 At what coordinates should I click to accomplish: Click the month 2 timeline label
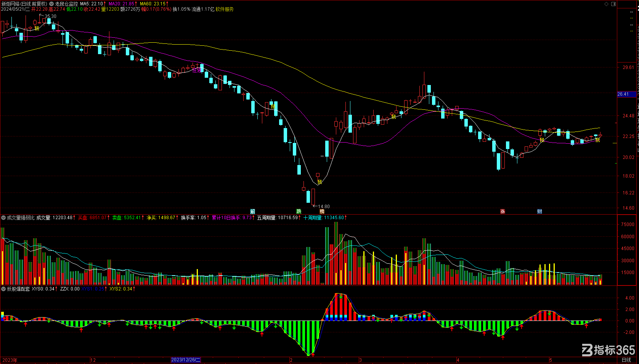(x=291, y=360)
